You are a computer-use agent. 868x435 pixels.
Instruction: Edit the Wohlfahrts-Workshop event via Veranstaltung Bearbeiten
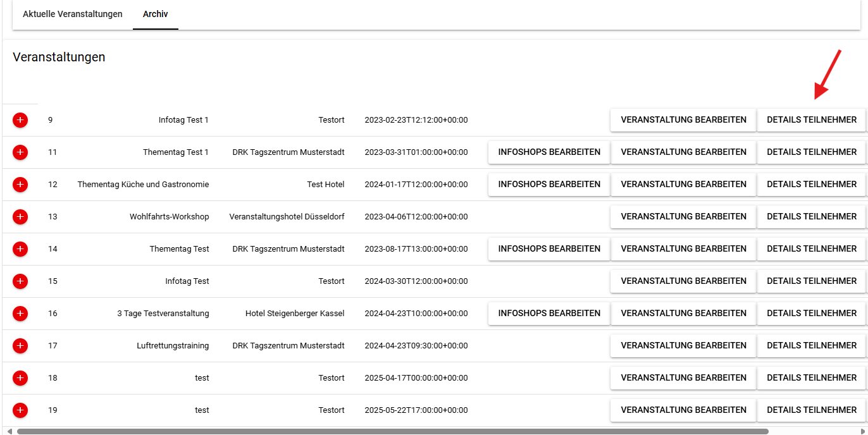[683, 217]
